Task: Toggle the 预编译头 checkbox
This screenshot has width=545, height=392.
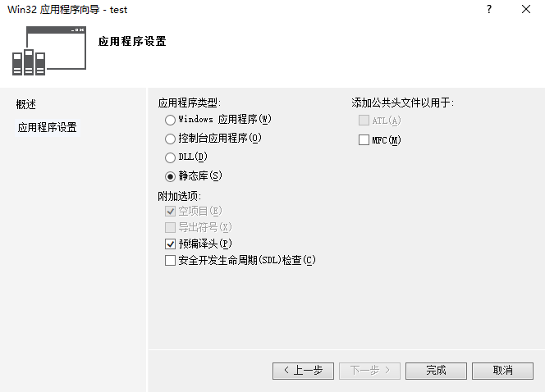Action: (x=171, y=244)
